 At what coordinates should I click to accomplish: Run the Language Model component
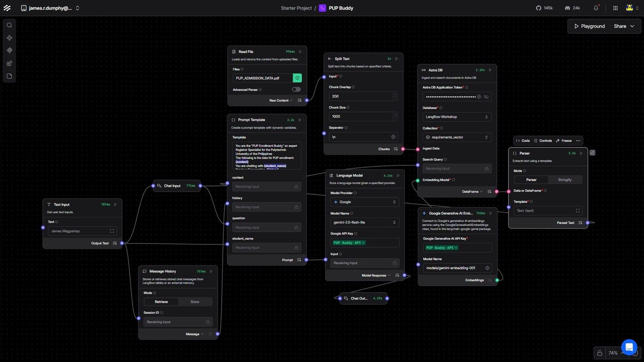tap(398, 175)
